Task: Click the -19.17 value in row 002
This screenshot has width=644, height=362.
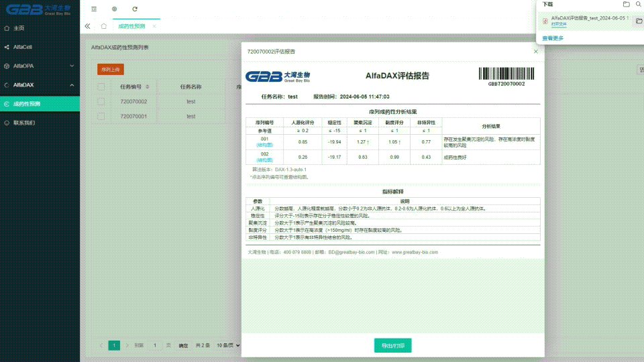Action: [334, 157]
